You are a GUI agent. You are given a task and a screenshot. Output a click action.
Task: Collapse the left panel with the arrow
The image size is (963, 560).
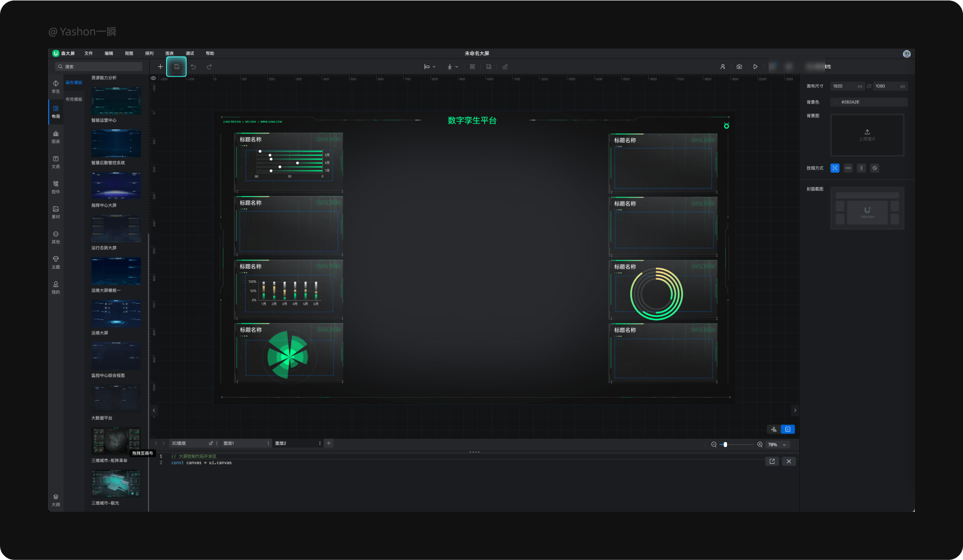(x=154, y=410)
